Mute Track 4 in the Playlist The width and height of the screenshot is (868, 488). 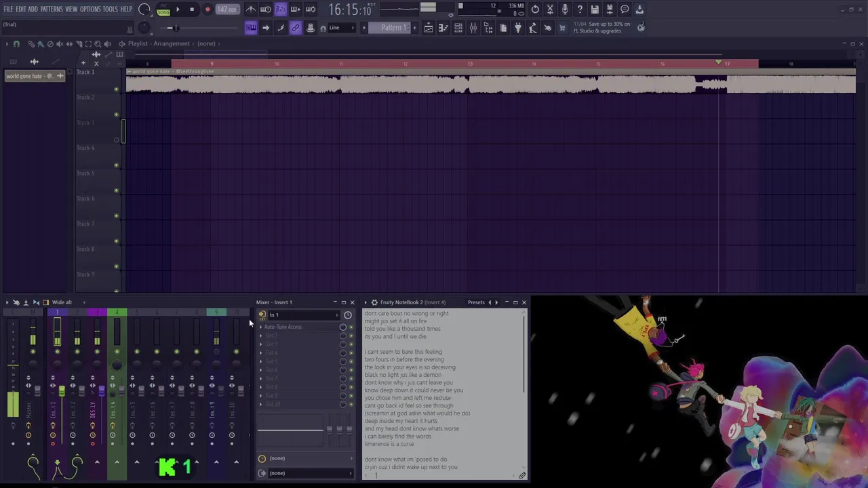coord(116,165)
